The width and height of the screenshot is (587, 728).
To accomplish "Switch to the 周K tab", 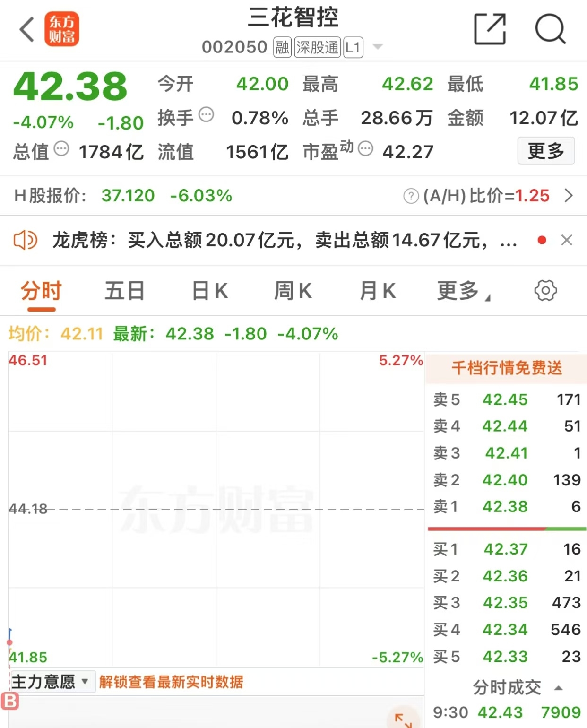I will (x=293, y=291).
